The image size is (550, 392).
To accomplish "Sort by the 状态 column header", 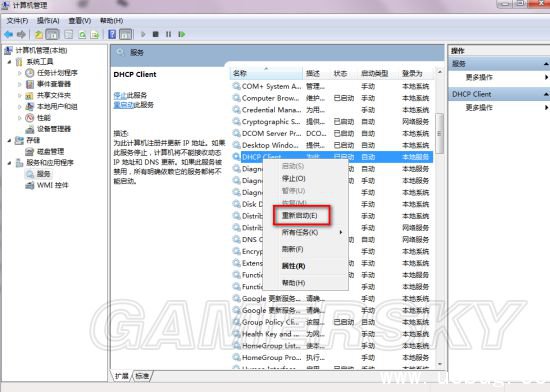I will pos(344,73).
